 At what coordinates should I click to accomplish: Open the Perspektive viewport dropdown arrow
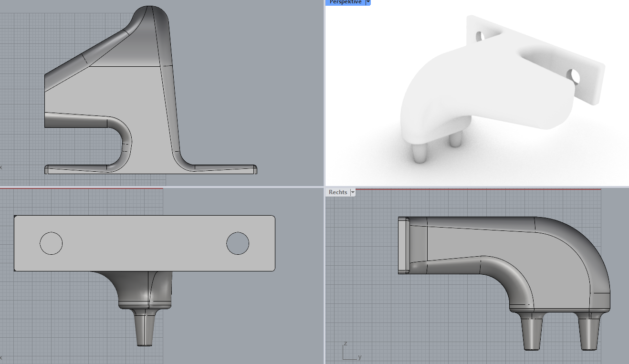pyautogui.click(x=367, y=2)
